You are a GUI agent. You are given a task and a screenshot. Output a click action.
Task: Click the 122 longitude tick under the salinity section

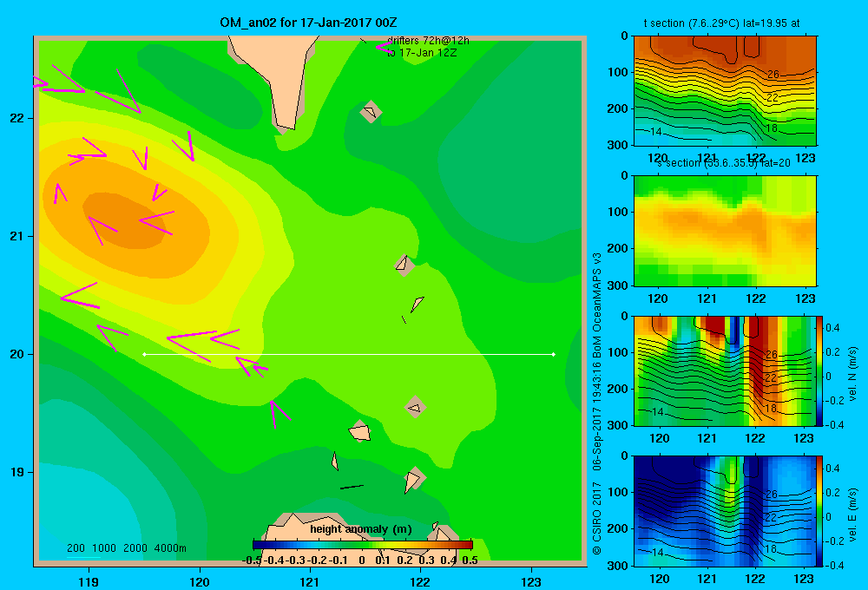(756, 298)
